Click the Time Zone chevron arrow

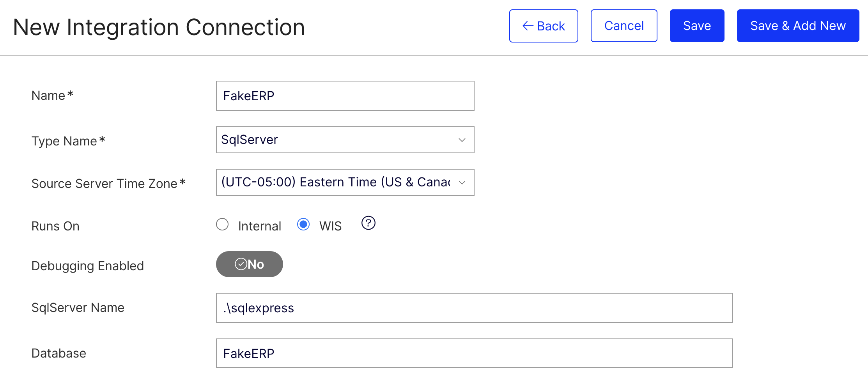click(462, 182)
